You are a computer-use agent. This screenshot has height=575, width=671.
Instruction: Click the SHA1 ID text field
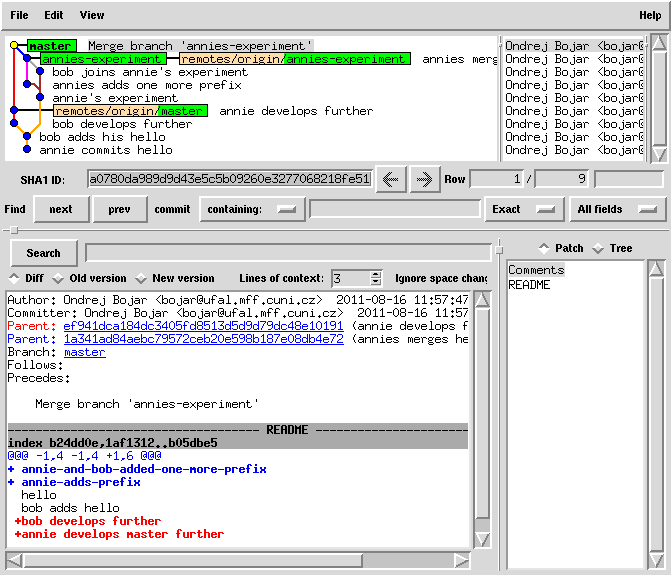pos(229,179)
